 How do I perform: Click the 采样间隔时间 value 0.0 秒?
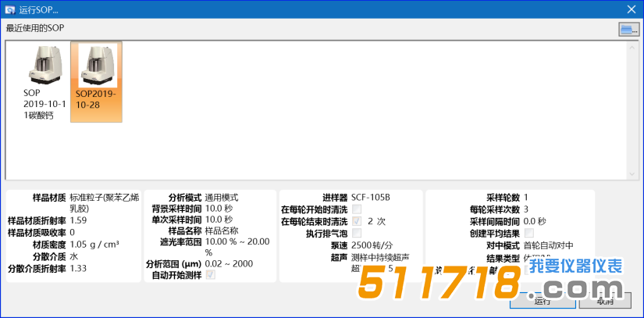(535, 221)
